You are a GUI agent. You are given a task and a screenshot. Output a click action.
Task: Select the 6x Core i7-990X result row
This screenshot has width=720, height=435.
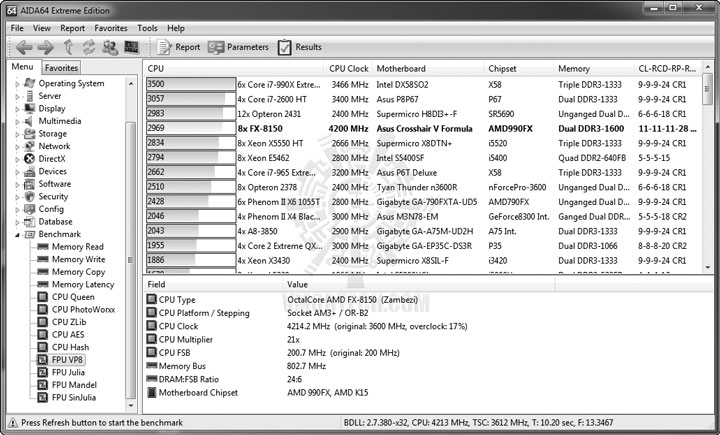pos(422,85)
